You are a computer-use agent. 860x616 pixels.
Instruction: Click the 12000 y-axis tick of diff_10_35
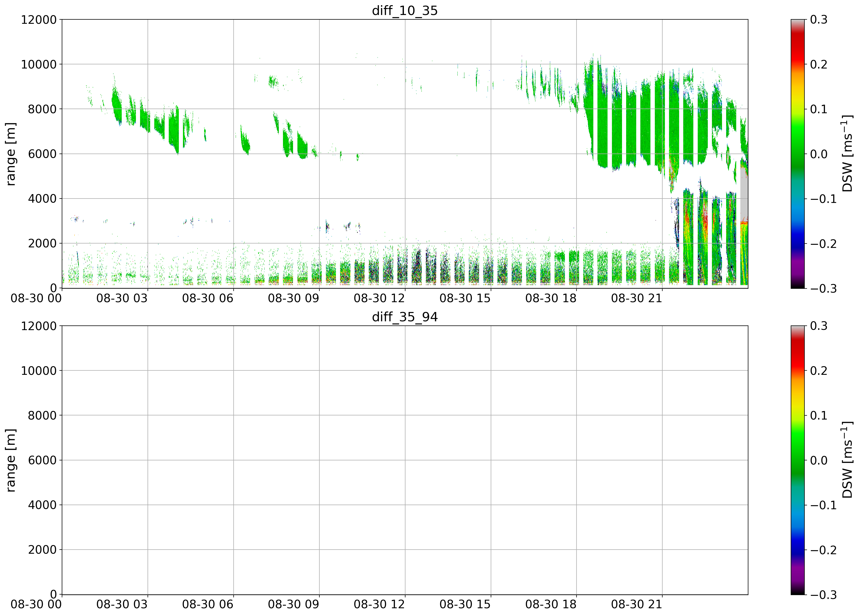click(38, 20)
